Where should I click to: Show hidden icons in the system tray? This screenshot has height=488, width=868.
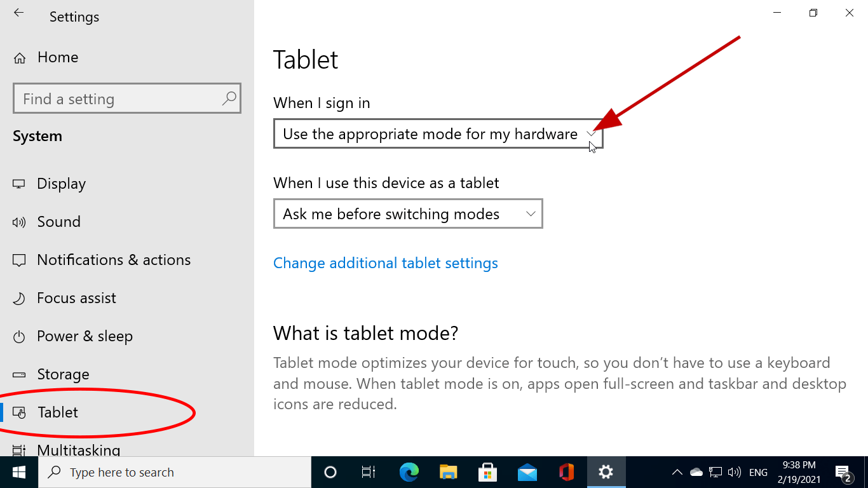click(677, 472)
